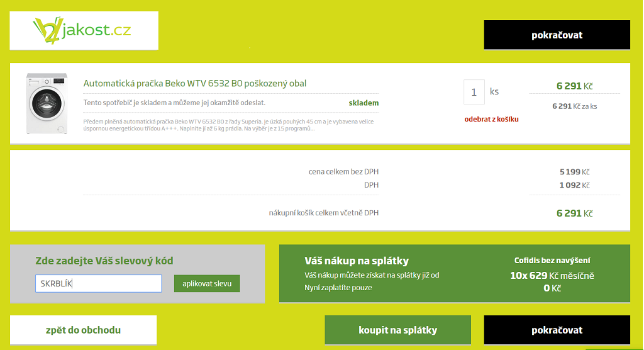Click the skladem availability label
644x350 pixels.
coord(364,103)
